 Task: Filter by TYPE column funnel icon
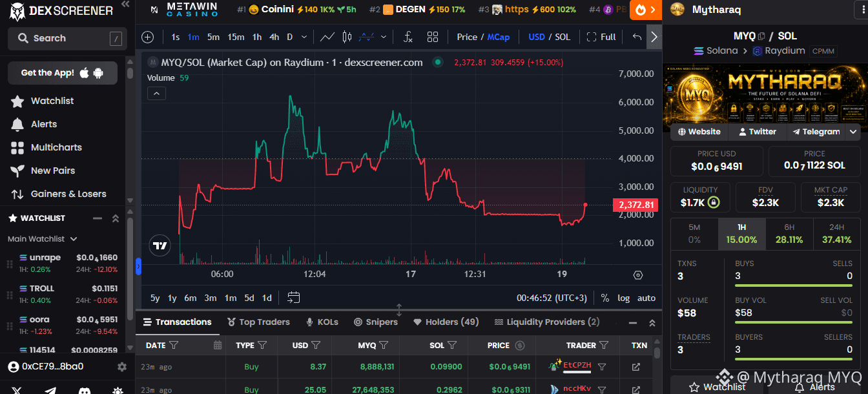tap(262, 345)
